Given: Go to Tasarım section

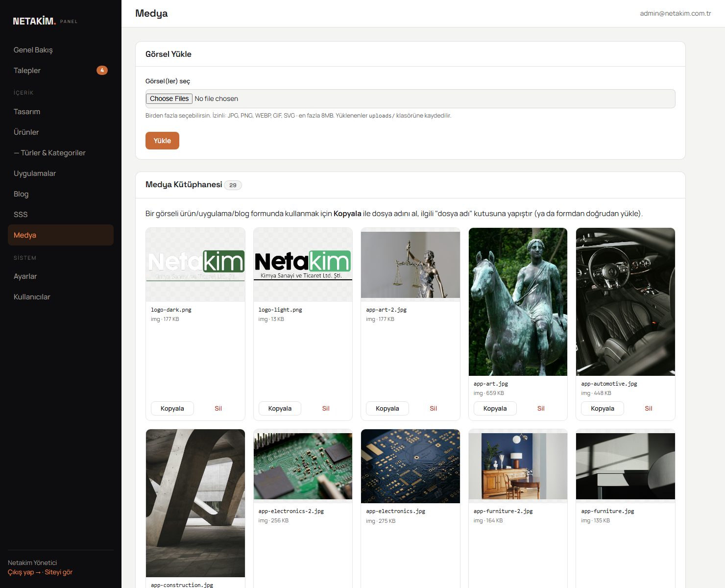Looking at the screenshot, I should 61,112.
